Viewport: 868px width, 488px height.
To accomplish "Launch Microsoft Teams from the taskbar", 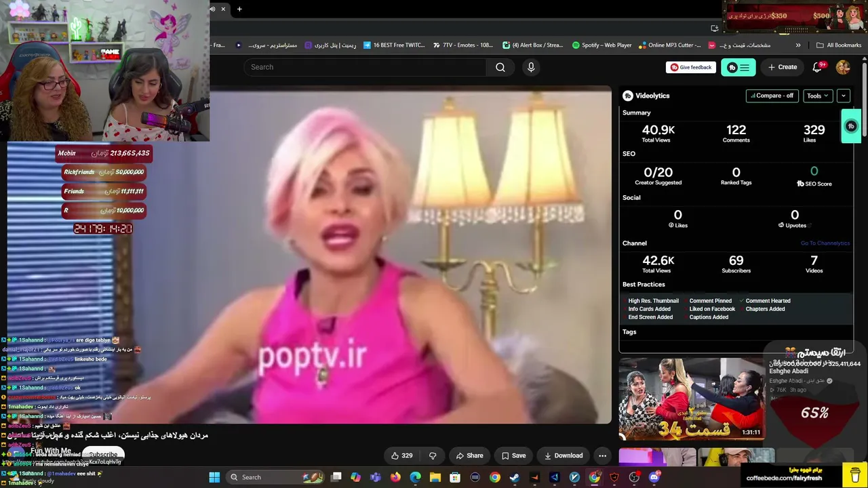I will coord(376,477).
